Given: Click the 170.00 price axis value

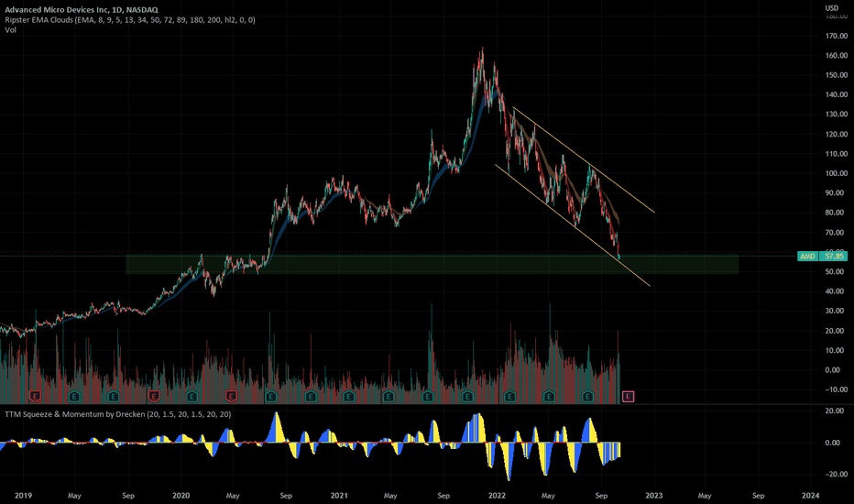Looking at the screenshot, I should pyautogui.click(x=836, y=36).
